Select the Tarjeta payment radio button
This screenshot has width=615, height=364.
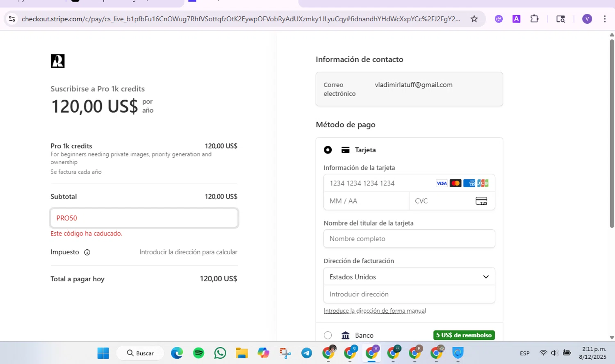tap(328, 150)
